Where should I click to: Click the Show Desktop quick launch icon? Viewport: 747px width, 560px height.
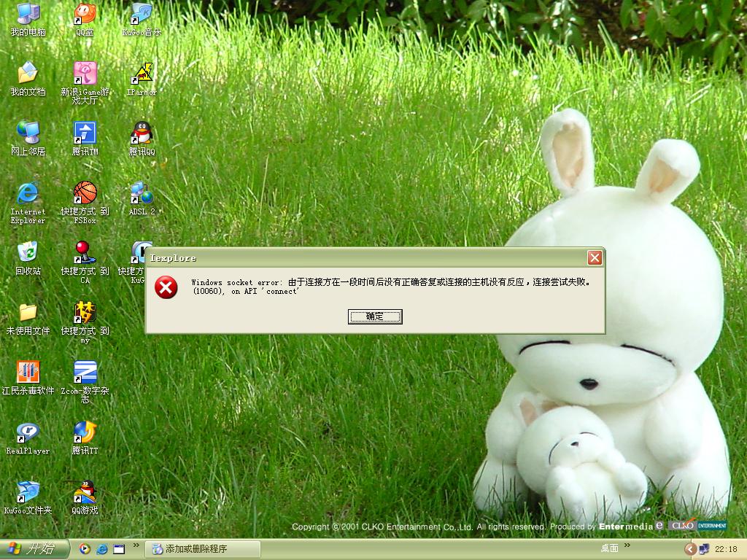[119, 549]
